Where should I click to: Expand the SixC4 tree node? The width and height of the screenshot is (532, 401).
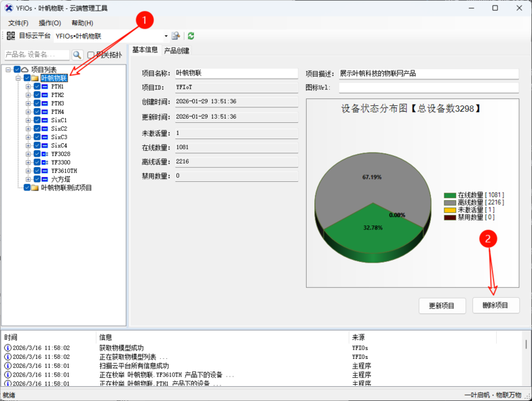[28, 145]
